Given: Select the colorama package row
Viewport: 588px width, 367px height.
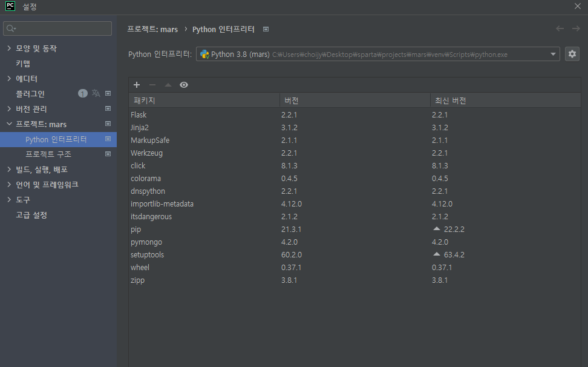Looking at the screenshot, I should pyautogui.click(x=354, y=179).
